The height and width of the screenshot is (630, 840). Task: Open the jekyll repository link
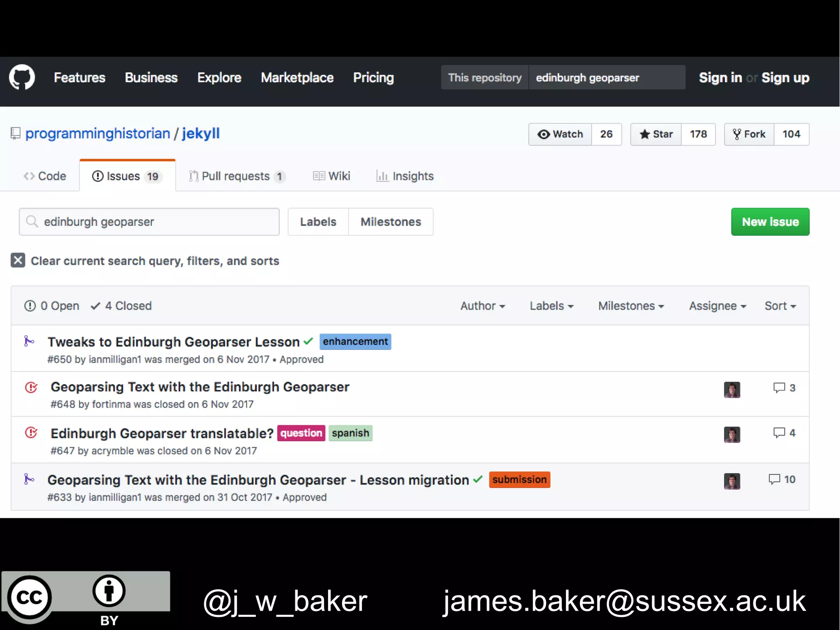pyautogui.click(x=201, y=133)
